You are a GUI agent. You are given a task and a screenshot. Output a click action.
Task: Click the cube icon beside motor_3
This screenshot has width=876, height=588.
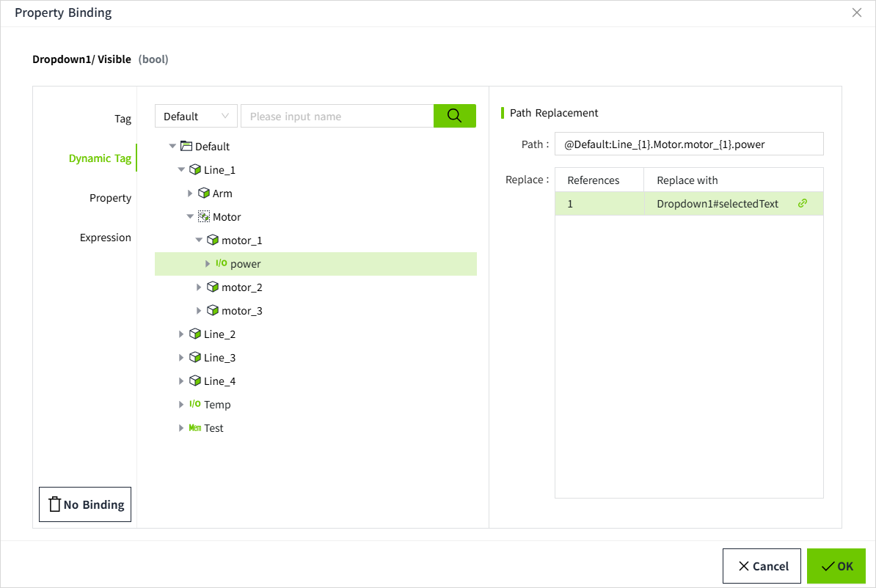[x=213, y=311]
